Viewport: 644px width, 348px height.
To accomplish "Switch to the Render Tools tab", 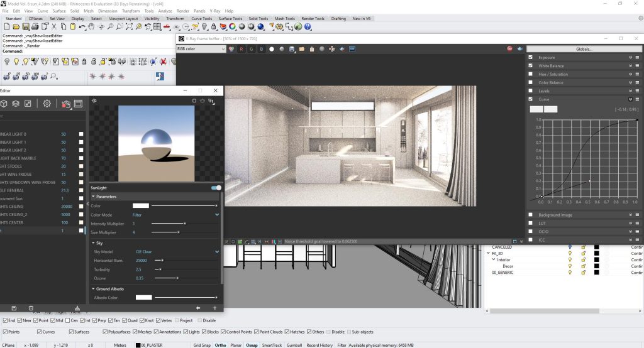I will (x=313, y=18).
